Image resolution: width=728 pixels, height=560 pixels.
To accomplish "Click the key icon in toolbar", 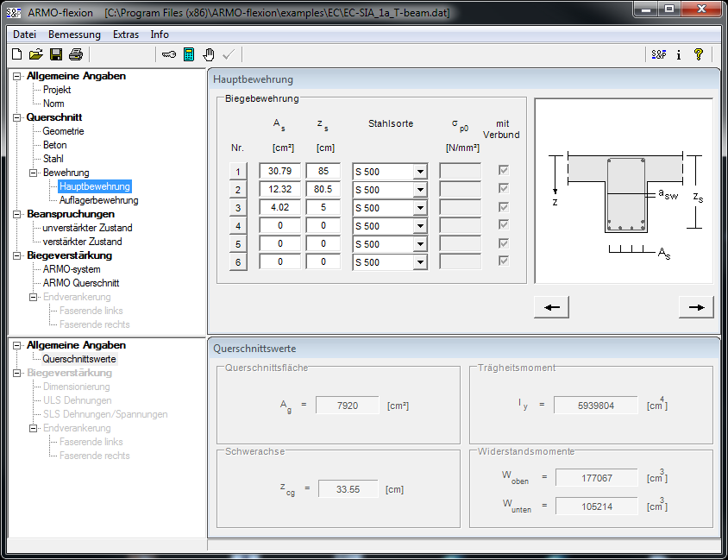I will (169, 54).
